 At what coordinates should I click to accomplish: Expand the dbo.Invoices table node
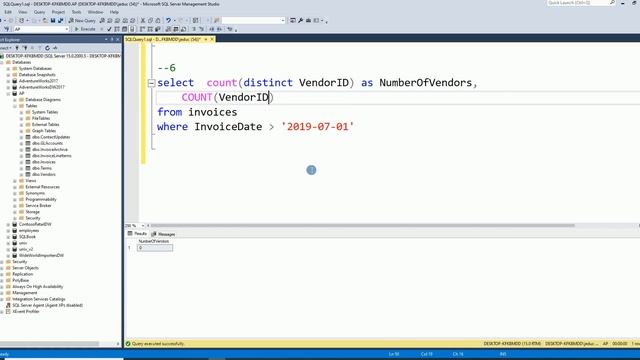point(21,162)
